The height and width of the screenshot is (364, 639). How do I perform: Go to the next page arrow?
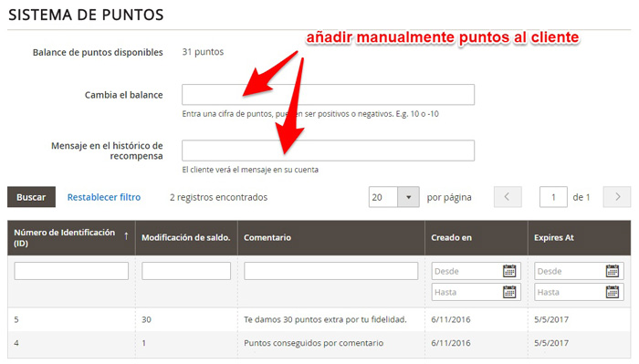point(617,197)
